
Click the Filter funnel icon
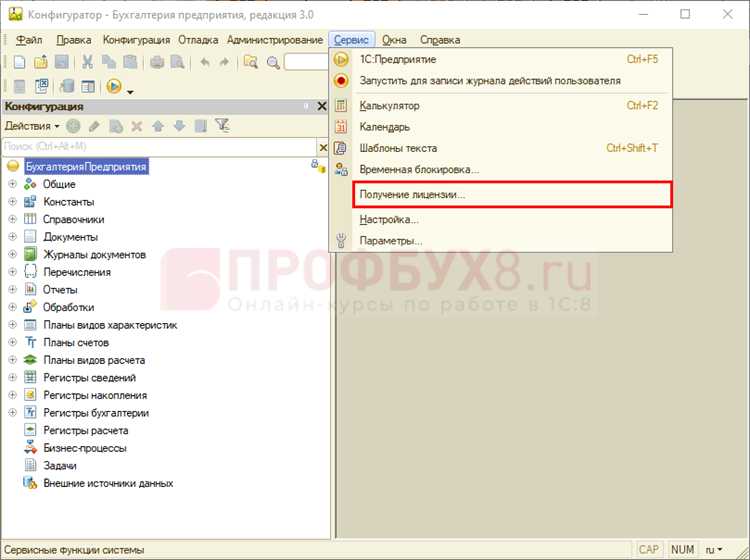[222, 126]
